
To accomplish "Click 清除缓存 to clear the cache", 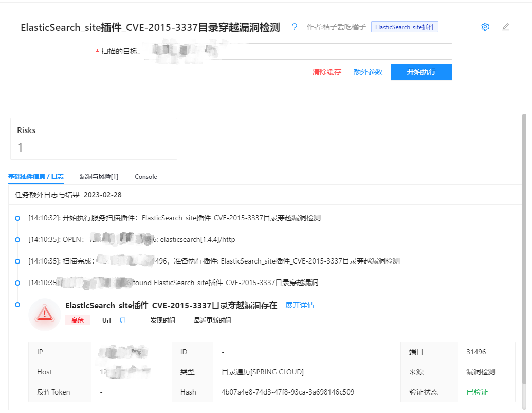I will [327, 72].
